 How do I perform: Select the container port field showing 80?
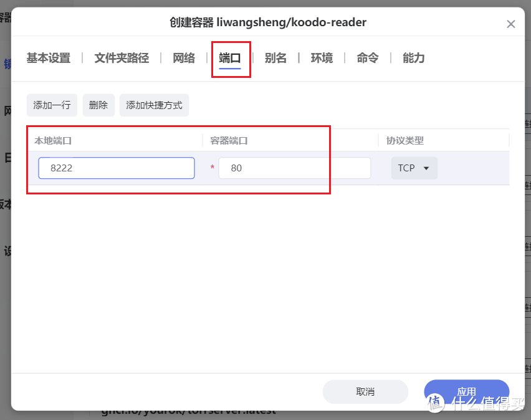click(x=294, y=168)
